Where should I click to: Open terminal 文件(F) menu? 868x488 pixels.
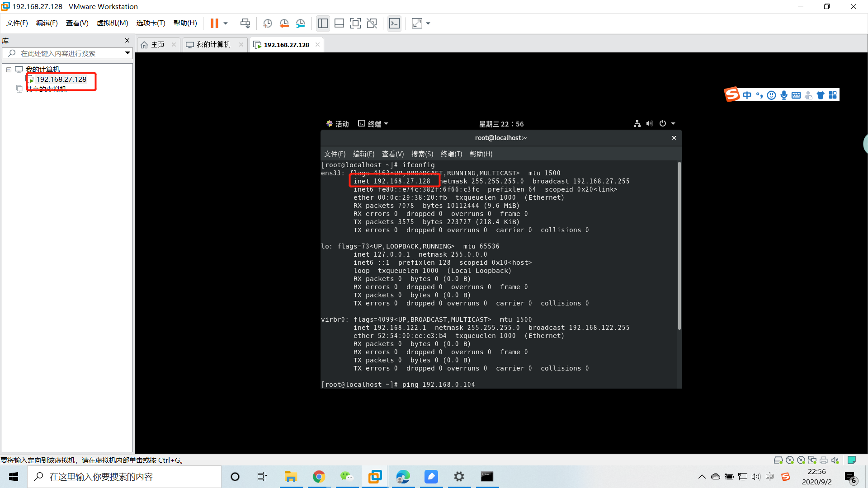[x=335, y=154]
